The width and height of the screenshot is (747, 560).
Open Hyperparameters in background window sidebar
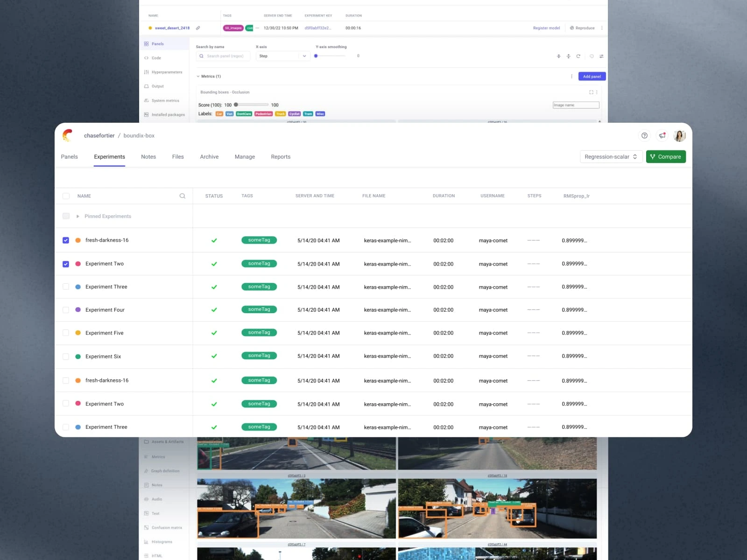pos(163,72)
